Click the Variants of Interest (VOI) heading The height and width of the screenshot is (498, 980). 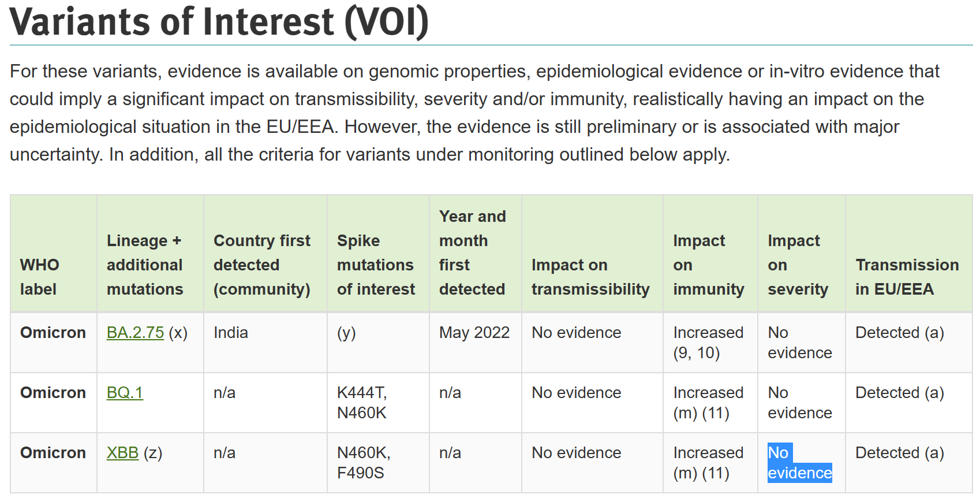[219, 22]
